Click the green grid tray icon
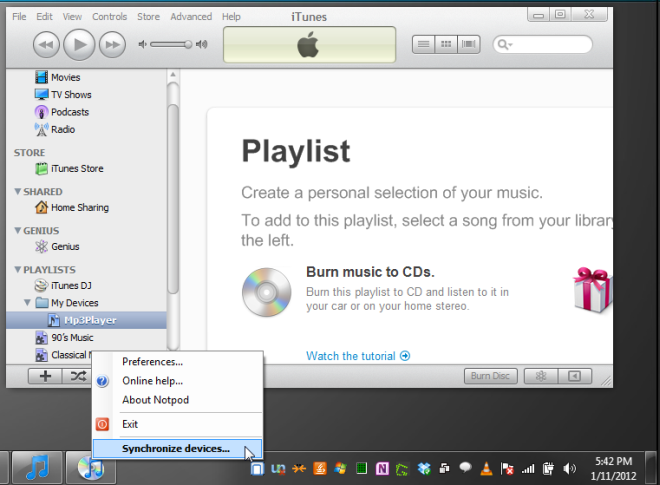 tap(362, 468)
